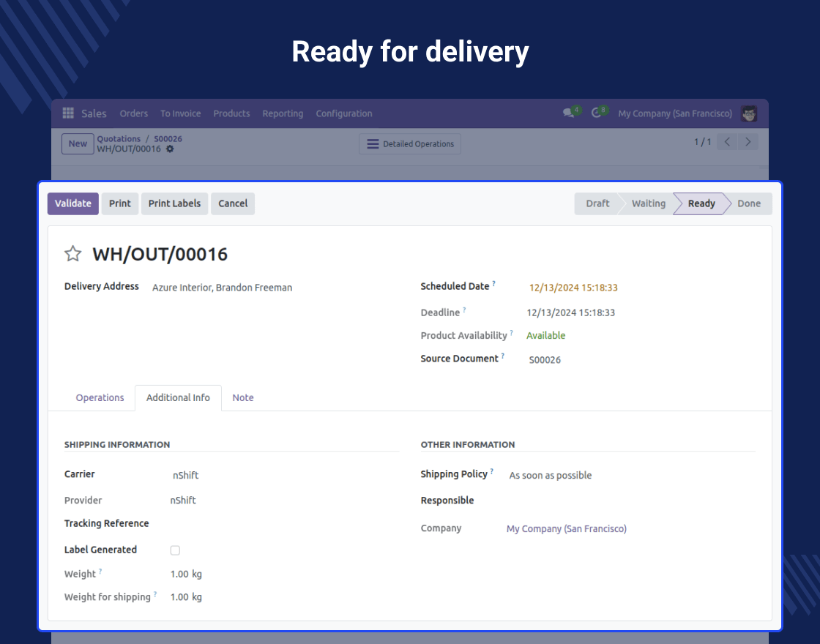Click the Available availability status
Image resolution: width=820 pixels, height=644 pixels.
tap(545, 336)
